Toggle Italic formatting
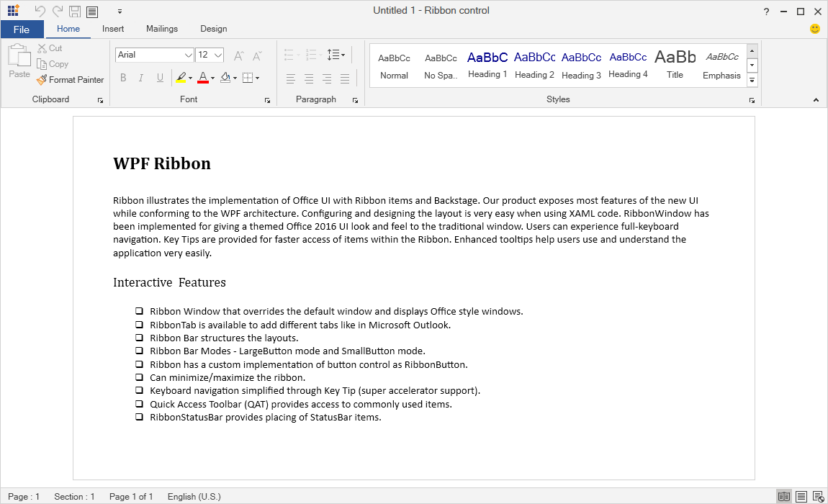828x504 pixels. (140, 77)
